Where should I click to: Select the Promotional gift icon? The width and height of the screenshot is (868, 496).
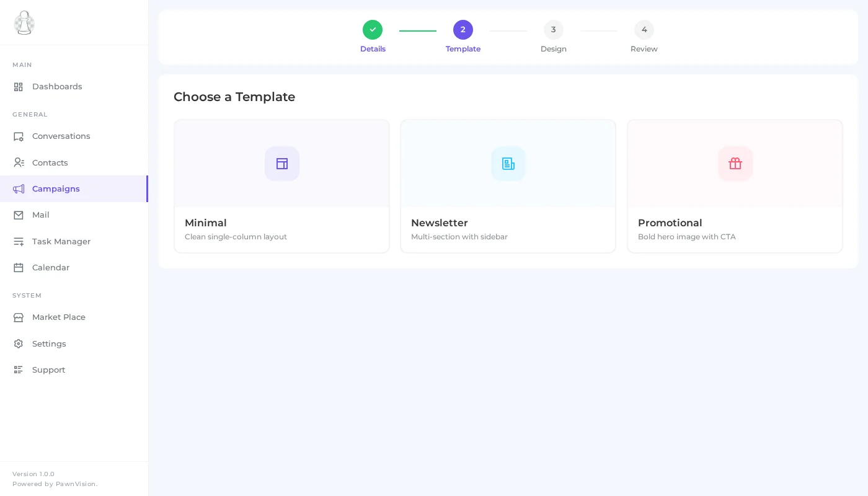(x=735, y=164)
